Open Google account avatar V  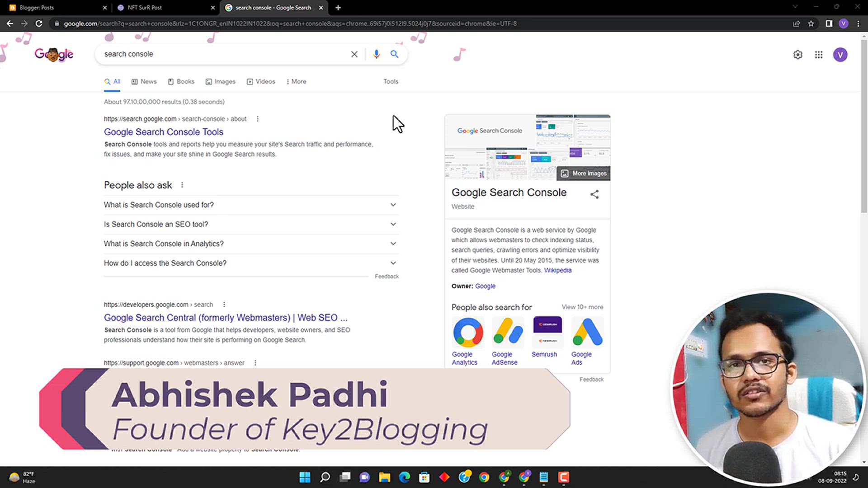840,55
